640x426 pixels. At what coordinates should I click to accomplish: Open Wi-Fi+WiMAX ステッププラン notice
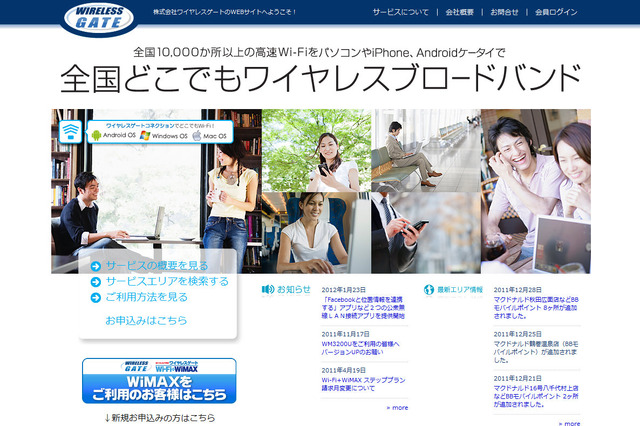(363, 384)
